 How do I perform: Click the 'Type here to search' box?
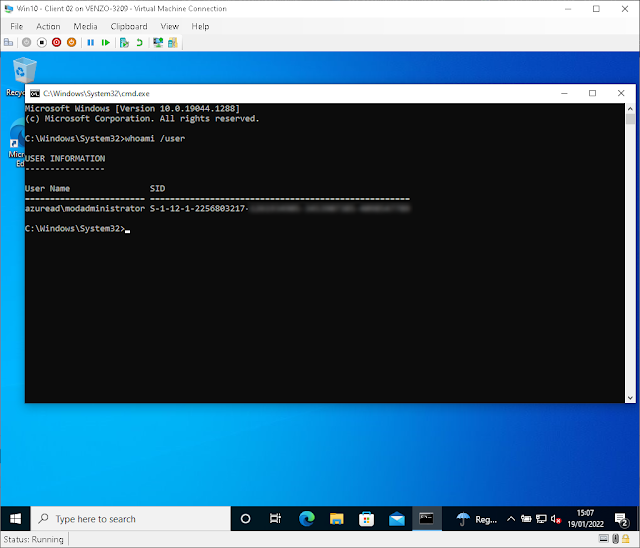click(131, 519)
